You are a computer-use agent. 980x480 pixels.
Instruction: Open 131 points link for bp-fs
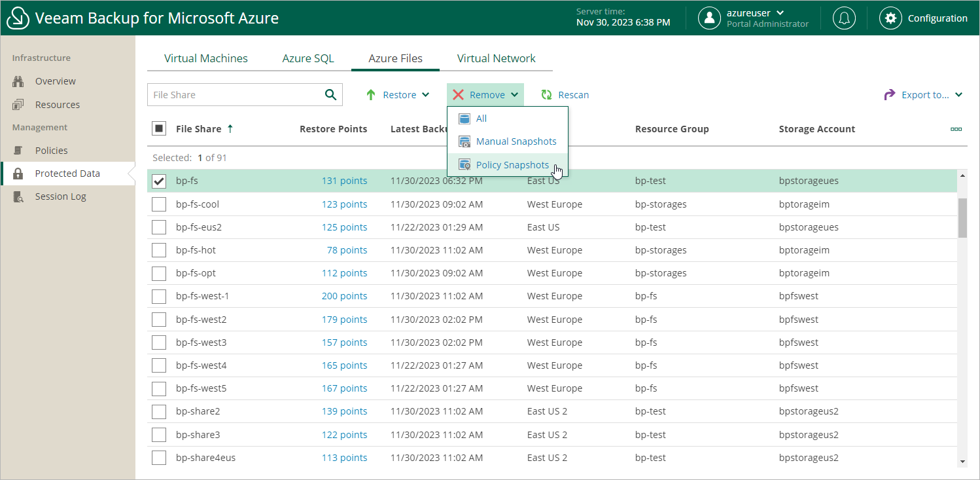(x=344, y=181)
